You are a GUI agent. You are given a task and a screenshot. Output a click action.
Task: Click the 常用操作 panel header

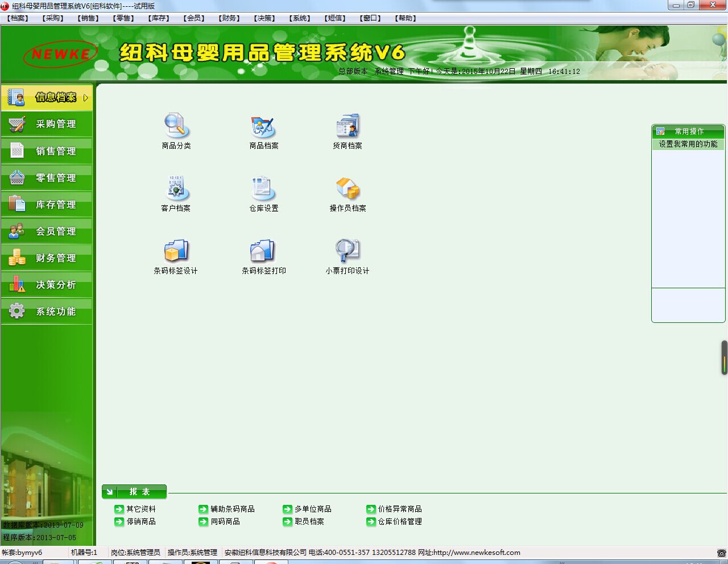click(x=688, y=131)
